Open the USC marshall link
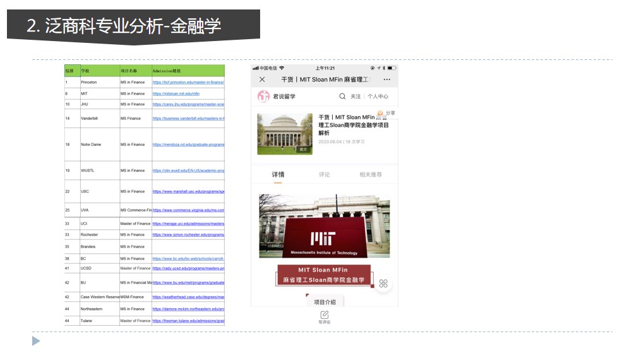This screenshot has height=358, width=644. 188,191
